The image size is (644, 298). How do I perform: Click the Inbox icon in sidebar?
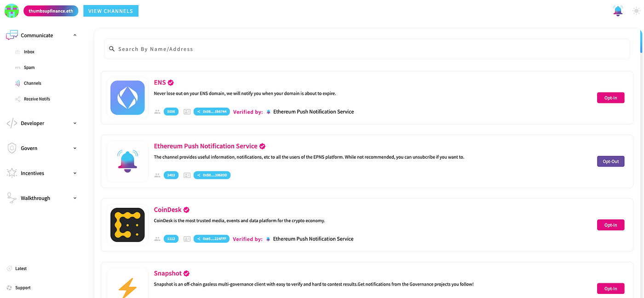point(17,52)
